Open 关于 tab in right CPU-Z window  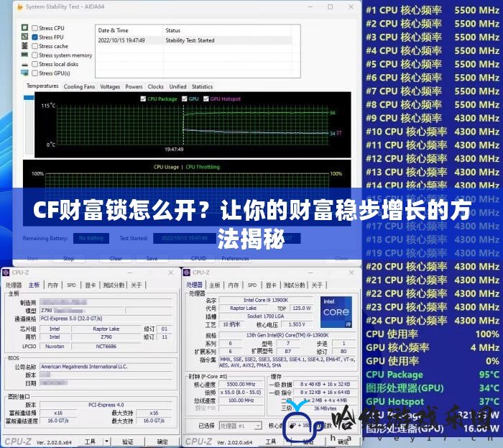pos(317,285)
